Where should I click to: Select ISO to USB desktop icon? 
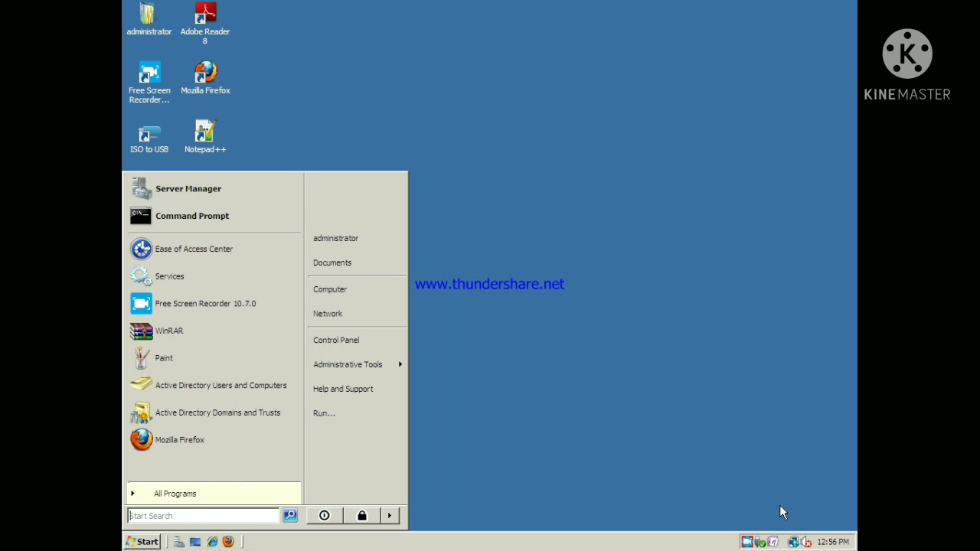[x=149, y=137]
